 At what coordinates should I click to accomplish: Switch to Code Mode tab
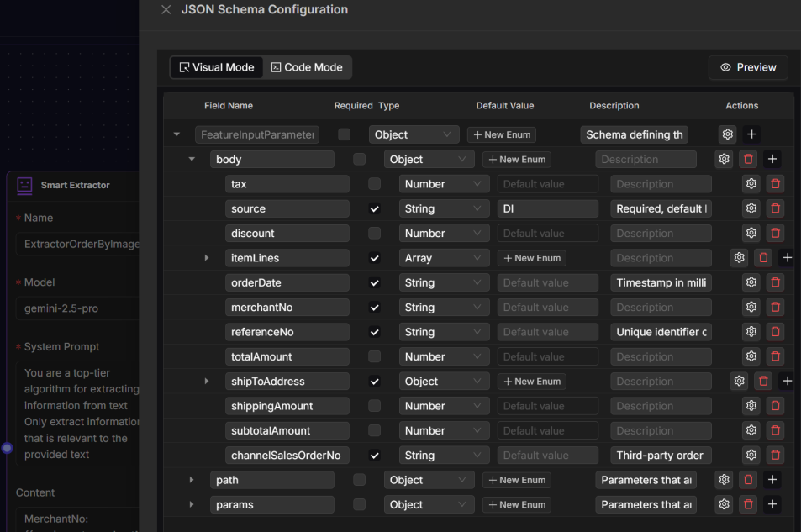(x=306, y=67)
